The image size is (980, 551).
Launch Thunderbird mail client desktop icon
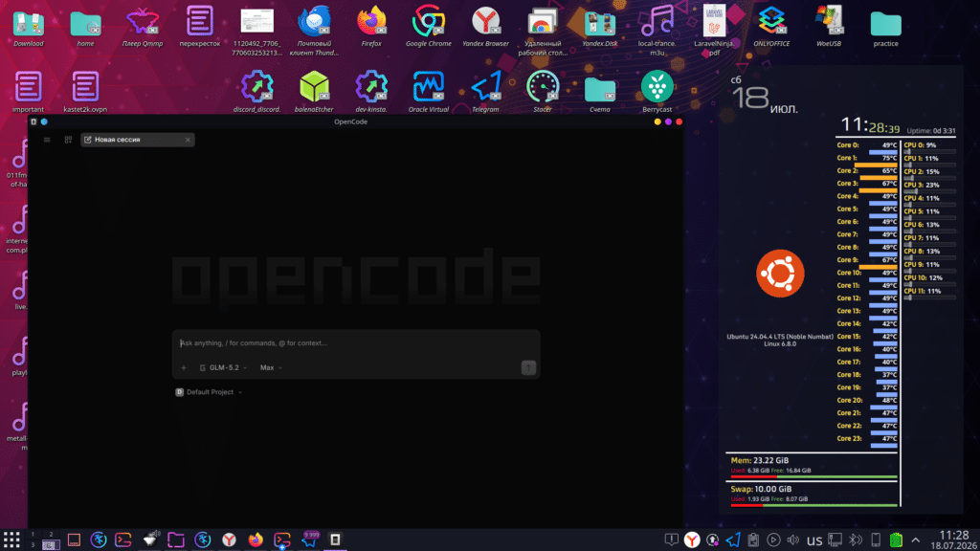coord(314,32)
